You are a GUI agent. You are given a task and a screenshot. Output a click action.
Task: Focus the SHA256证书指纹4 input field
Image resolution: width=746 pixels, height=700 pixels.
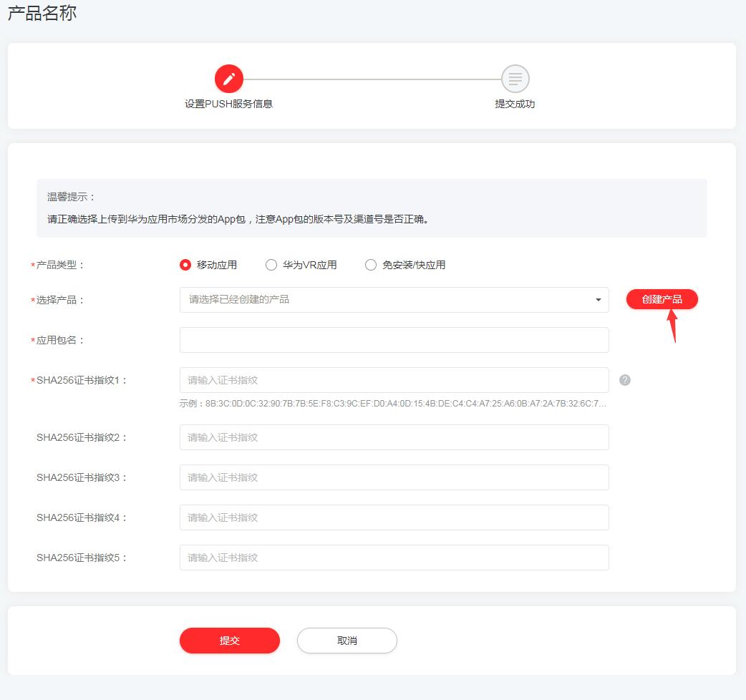(394, 517)
